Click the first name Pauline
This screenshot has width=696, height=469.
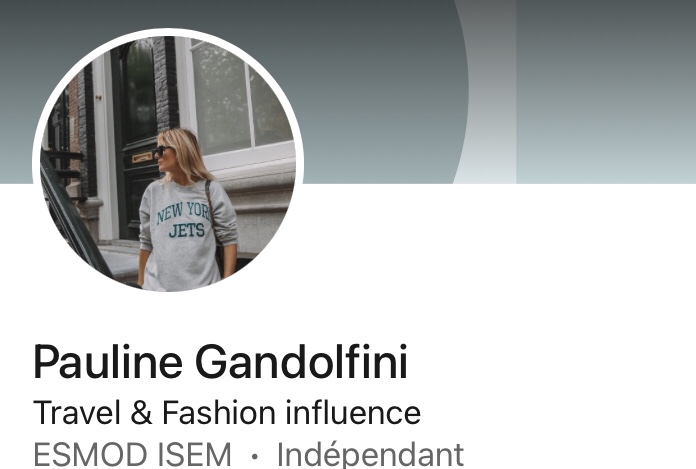pyautogui.click(x=108, y=362)
